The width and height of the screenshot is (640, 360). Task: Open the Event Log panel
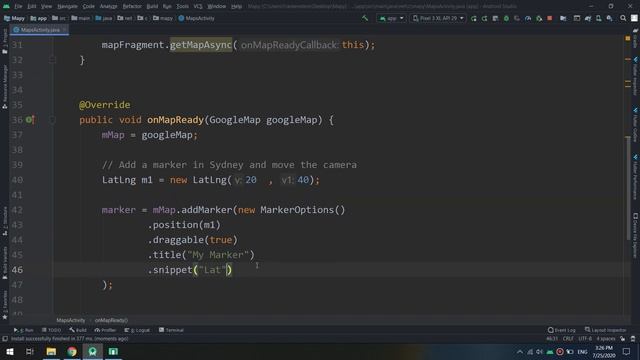click(x=562, y=330)
